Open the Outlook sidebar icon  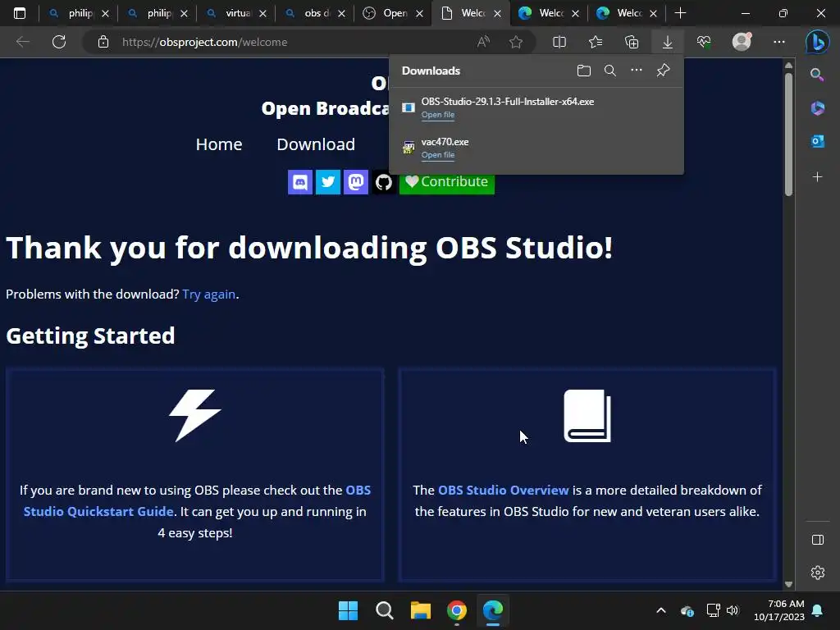[x=817, y=141]
